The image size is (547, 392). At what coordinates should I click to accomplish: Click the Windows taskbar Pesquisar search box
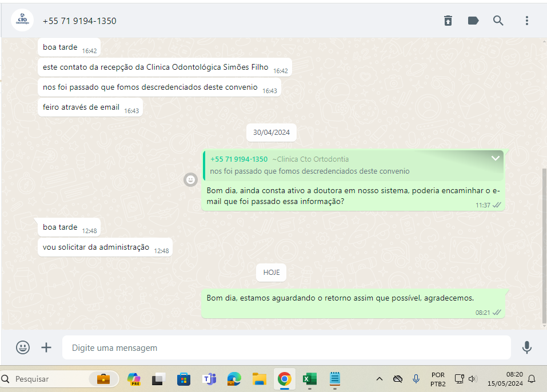click(x=59, y=379)
